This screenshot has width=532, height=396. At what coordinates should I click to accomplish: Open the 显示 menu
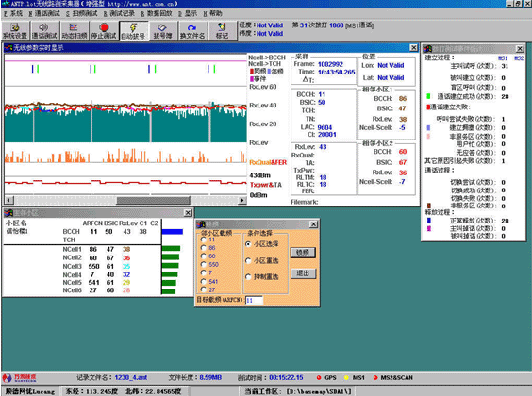point(188,13)
